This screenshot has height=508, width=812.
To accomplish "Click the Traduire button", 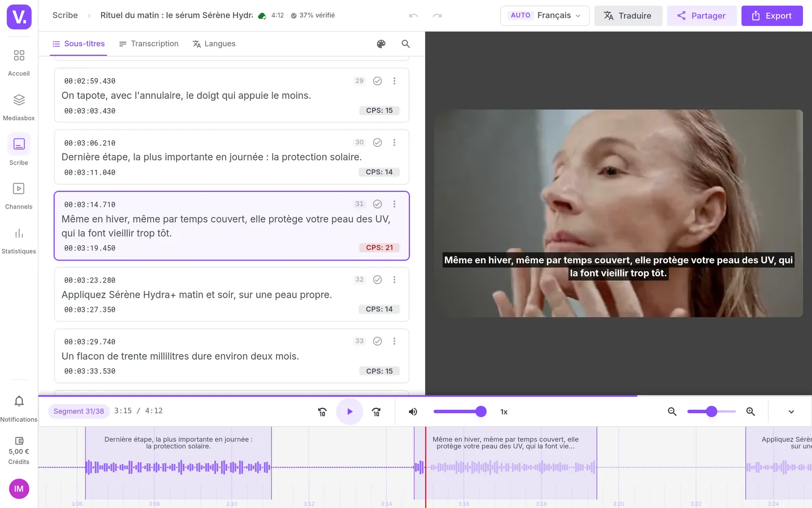I will click(628, 16).
